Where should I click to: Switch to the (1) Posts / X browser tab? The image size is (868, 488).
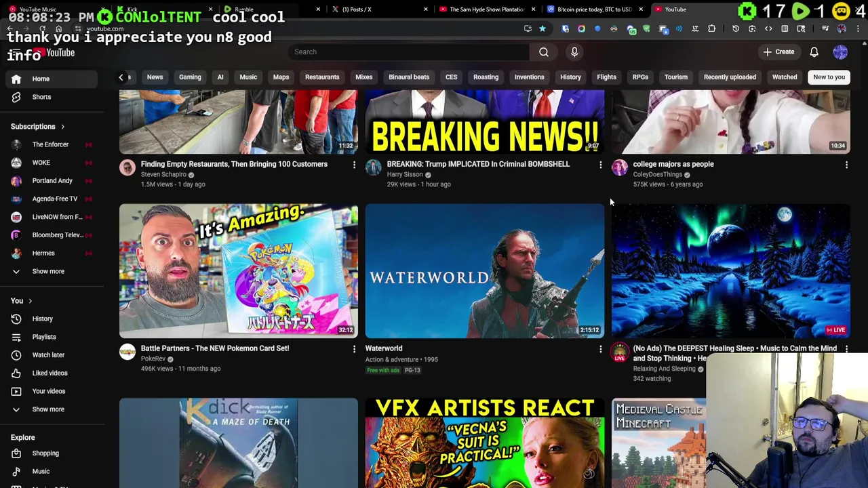click(380, 9)
